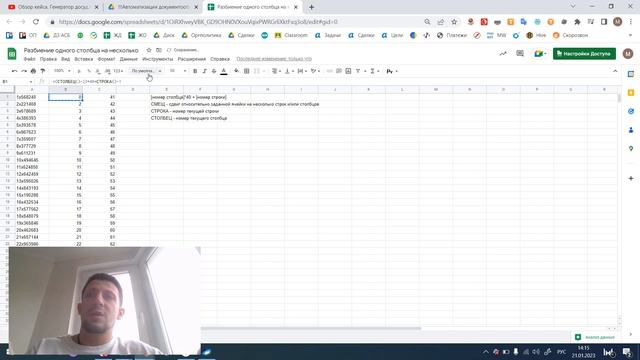Open a new browser tab
This screenshot has width=640, height=360.
tap(311, 7)
